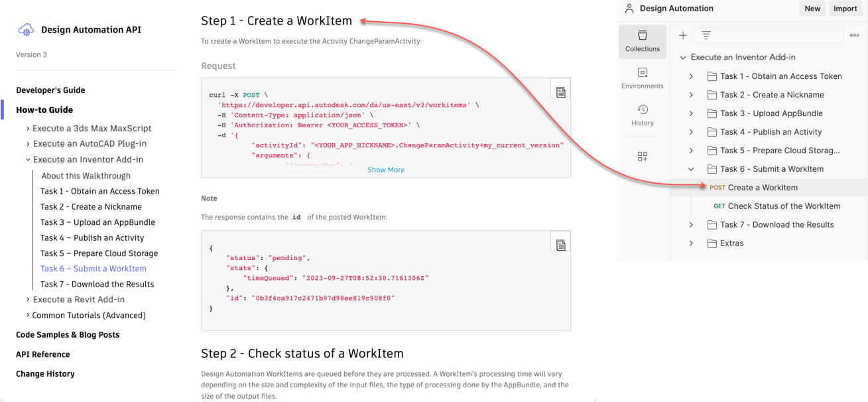Click the Design Automation API cloud logo

click(x=26, y=29)
